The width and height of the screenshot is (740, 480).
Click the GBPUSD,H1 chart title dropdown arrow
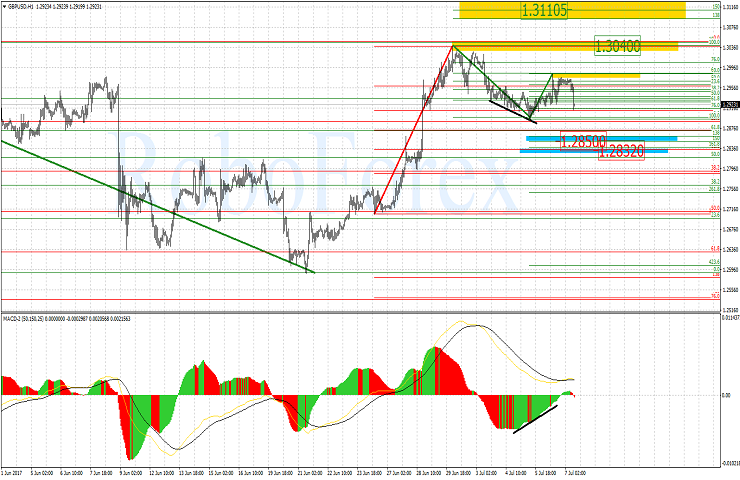point(5,5)
